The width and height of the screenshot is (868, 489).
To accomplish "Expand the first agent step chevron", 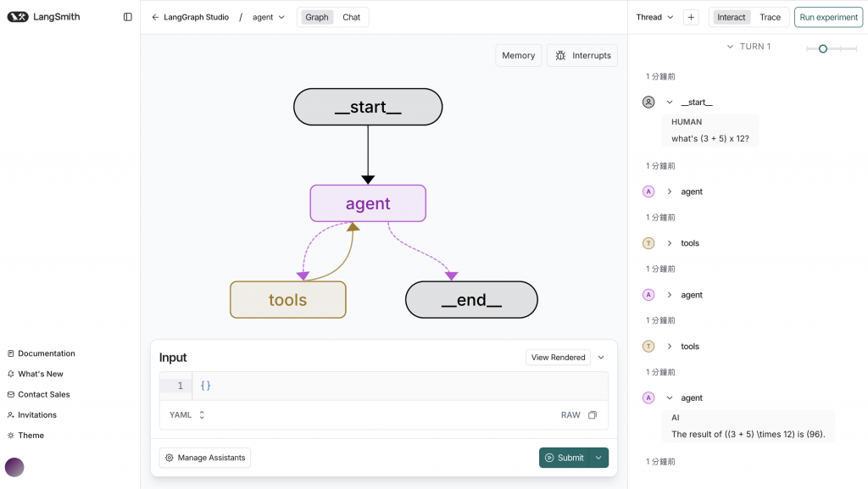I will click(x=670, y=192).
